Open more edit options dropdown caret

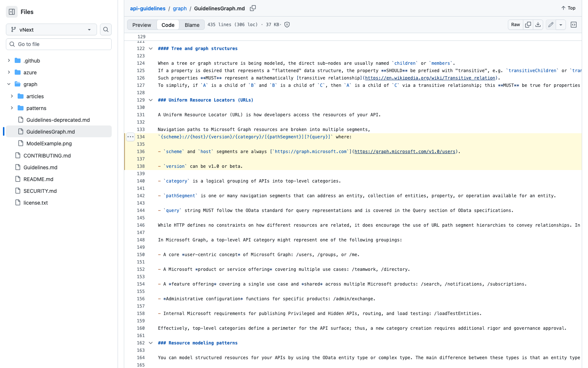[x=561, y=25]
